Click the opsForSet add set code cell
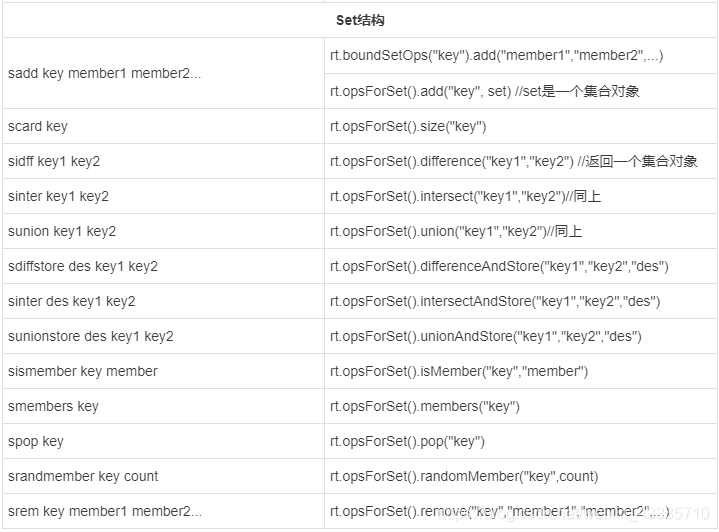 pos(485,91)
